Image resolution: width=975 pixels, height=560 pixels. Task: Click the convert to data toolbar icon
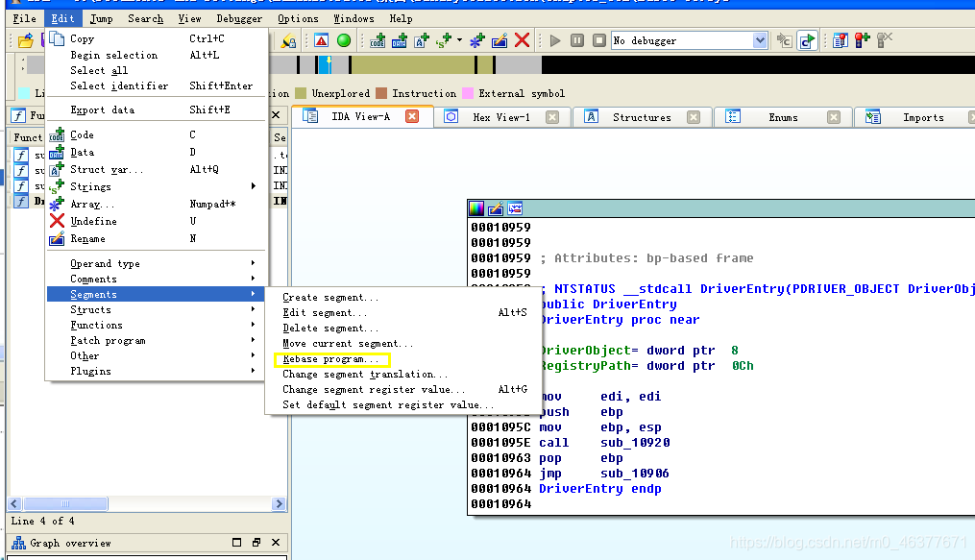click(x=400, y=41)
